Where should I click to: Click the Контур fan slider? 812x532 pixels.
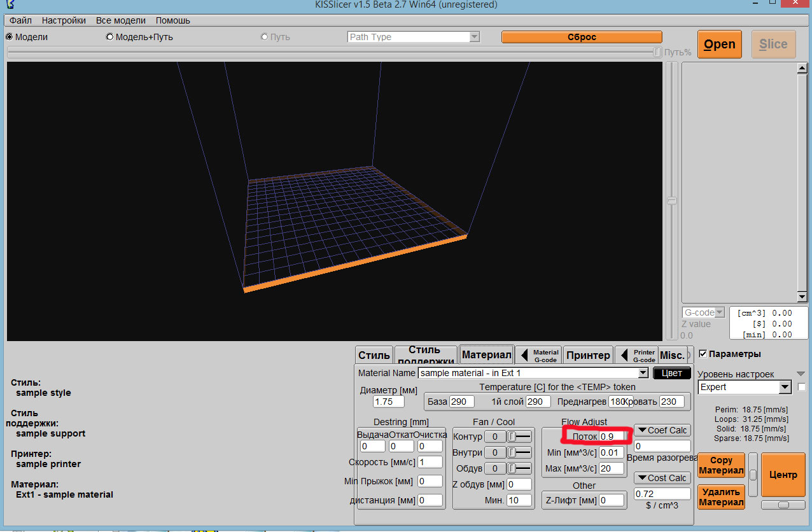[519, 437]
